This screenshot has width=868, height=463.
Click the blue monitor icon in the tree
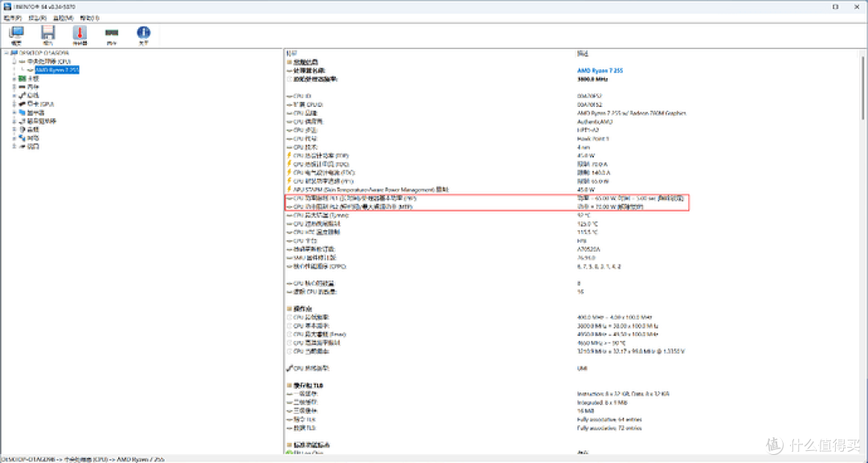pyautogui.click(x=23, y=113)
